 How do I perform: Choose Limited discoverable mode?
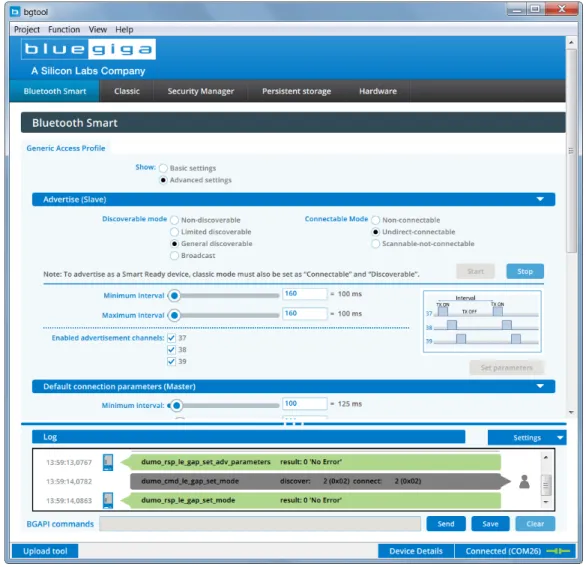tap(174, 232)
